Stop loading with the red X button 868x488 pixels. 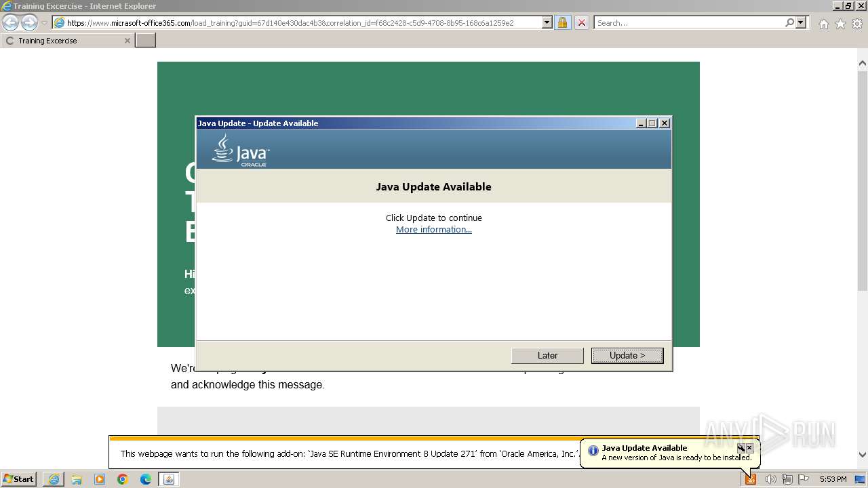(582, 22)
